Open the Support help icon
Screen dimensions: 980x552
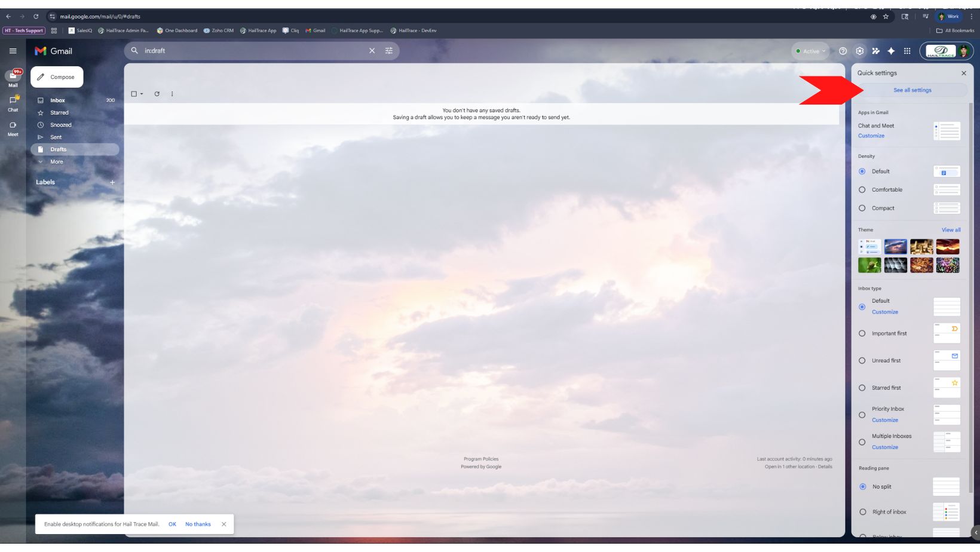[x=843, y=51]
